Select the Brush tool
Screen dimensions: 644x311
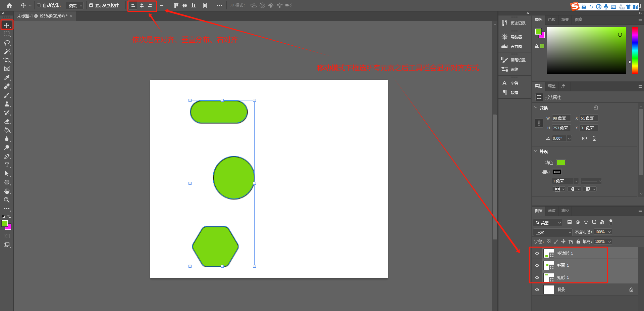6,95
